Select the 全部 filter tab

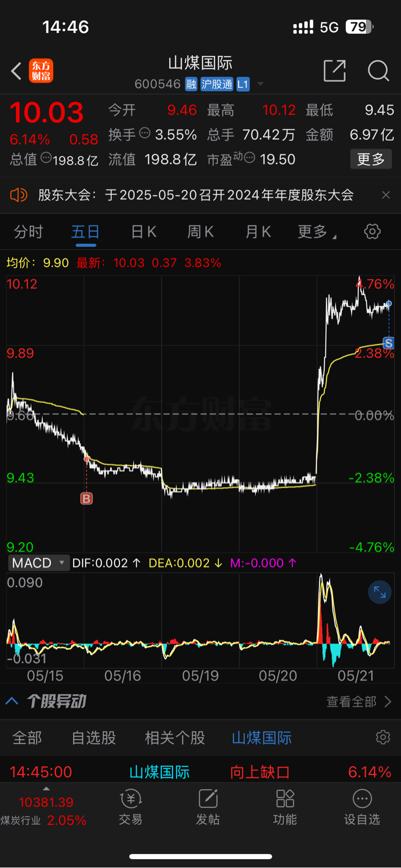(x=27, y=738)
